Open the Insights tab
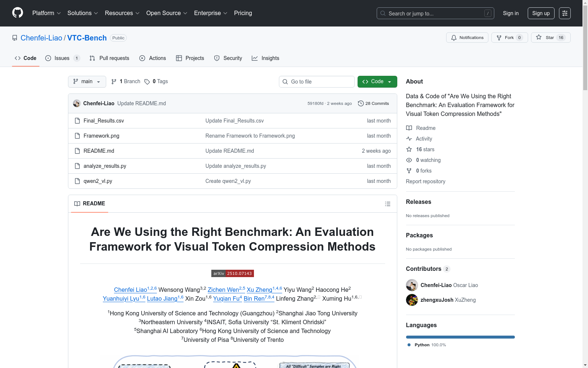 (x=265, y=58)
